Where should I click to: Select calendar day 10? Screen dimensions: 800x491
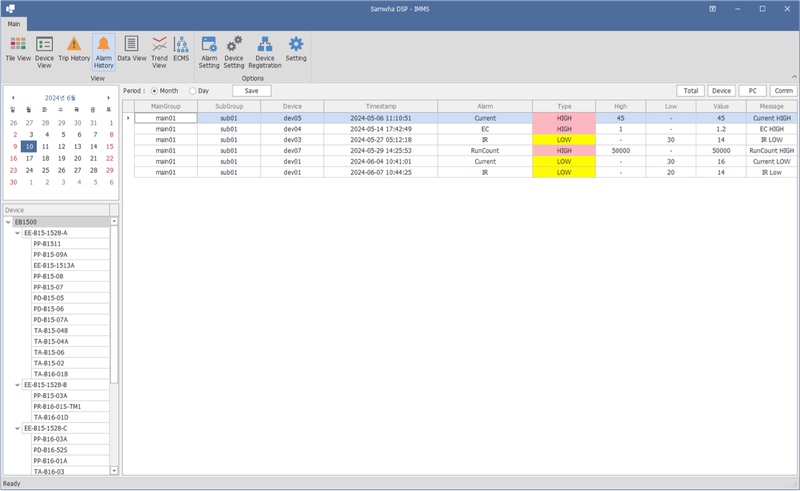coord(30,146)
